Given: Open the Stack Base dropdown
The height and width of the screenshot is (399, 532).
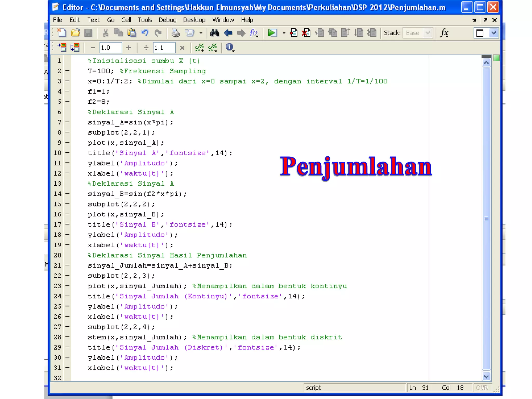Looking at the screenshot, I should click(427, 33).
